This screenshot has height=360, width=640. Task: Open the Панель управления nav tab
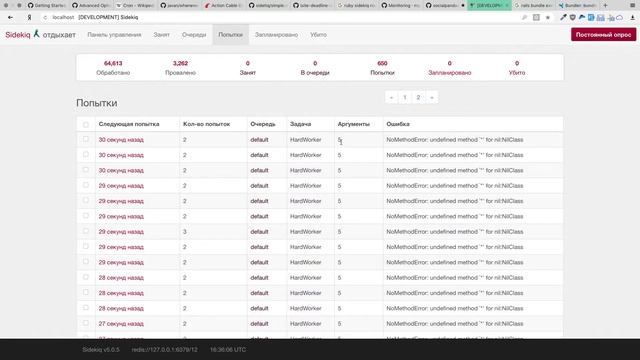(114, 35)
